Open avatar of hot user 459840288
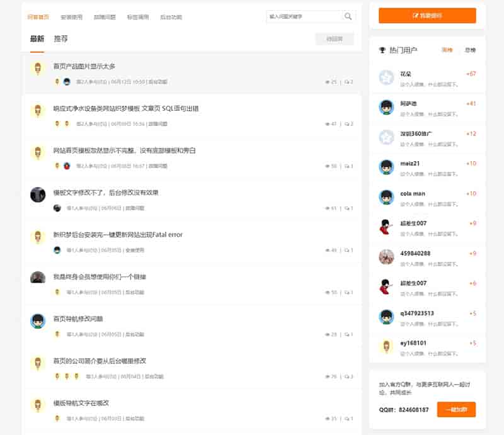Viewport: 504px width, 435px height. (386, 257)
